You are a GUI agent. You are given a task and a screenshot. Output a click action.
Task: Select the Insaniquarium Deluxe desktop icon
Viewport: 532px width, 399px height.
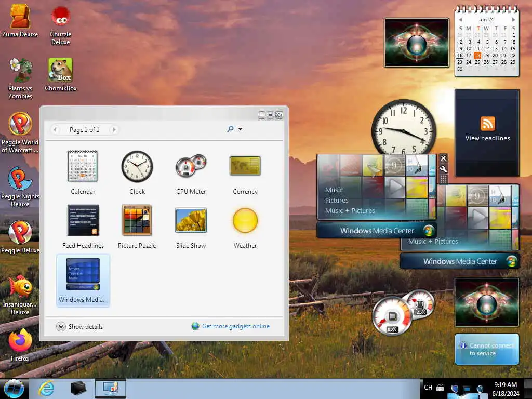coord(20,295)
